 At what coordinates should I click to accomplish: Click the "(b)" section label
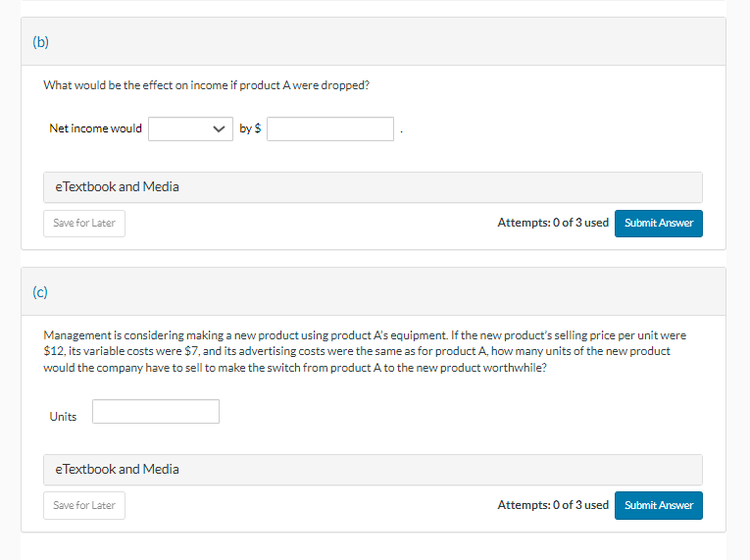pos(40,42)
